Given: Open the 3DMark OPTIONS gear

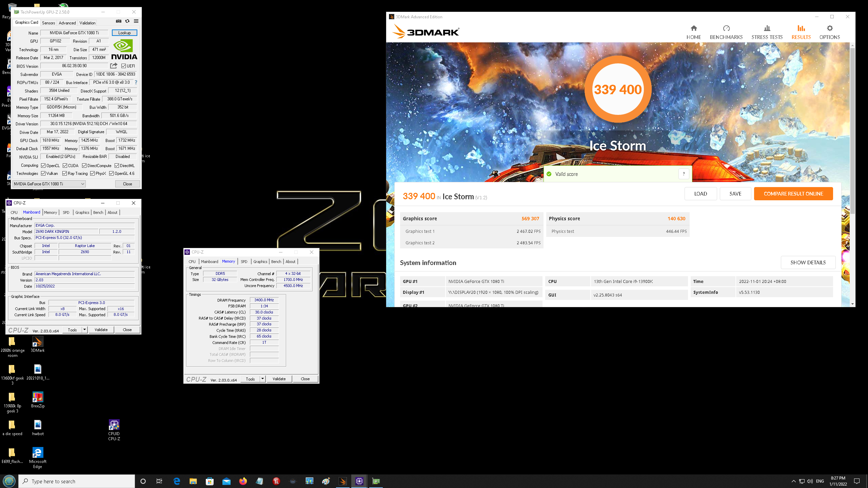Looking at the screenshot, I should point(830,32).
